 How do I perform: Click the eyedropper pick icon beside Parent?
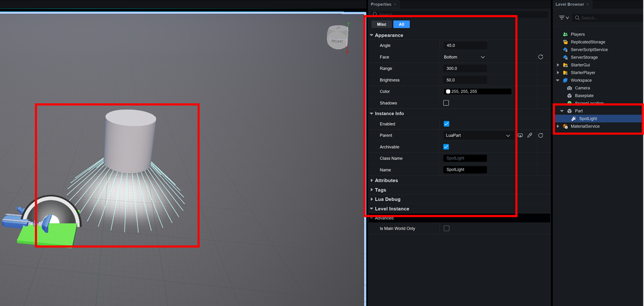point(530,135)
